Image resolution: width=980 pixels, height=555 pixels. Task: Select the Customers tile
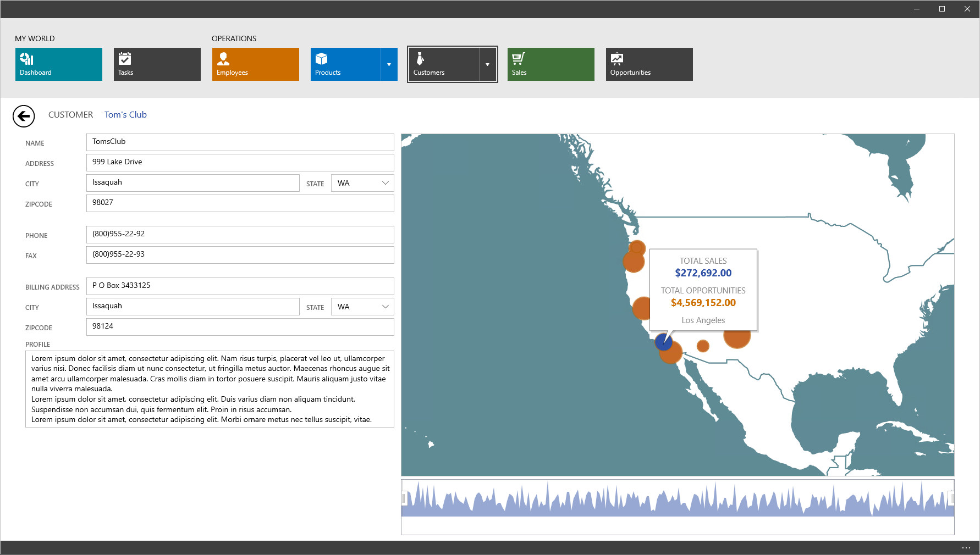[x=443, y=64]
